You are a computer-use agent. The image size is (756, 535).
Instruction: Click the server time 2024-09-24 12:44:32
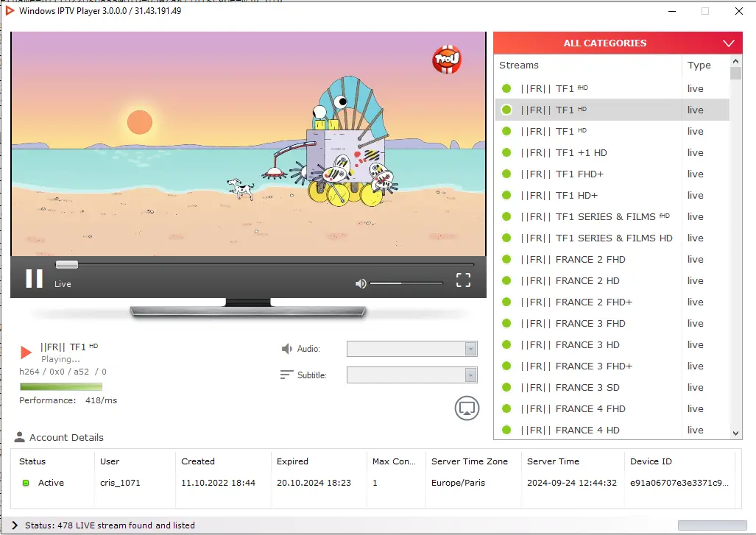point(572,483)
